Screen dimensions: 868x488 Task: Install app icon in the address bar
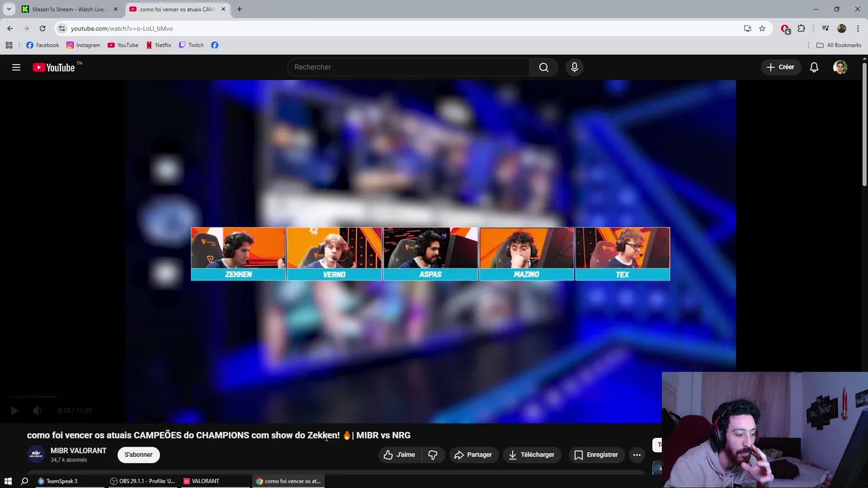point(747,28)
